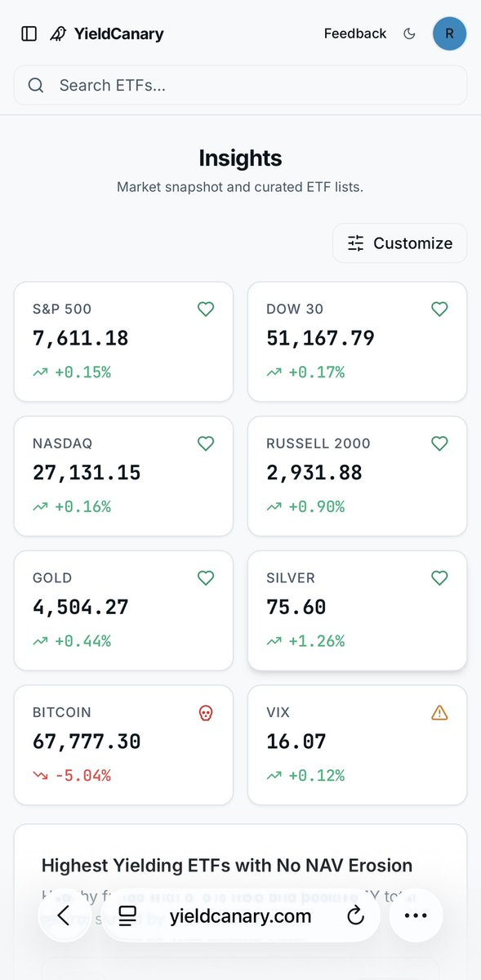Open the R user avatar
This screenshot has height=980, width=481.
449,33
